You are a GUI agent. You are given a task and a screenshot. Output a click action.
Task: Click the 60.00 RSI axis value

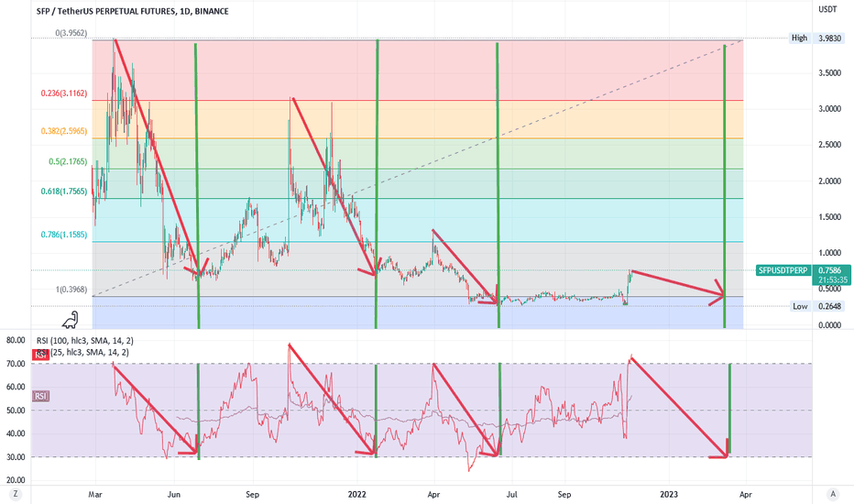[x=16, y=387]
